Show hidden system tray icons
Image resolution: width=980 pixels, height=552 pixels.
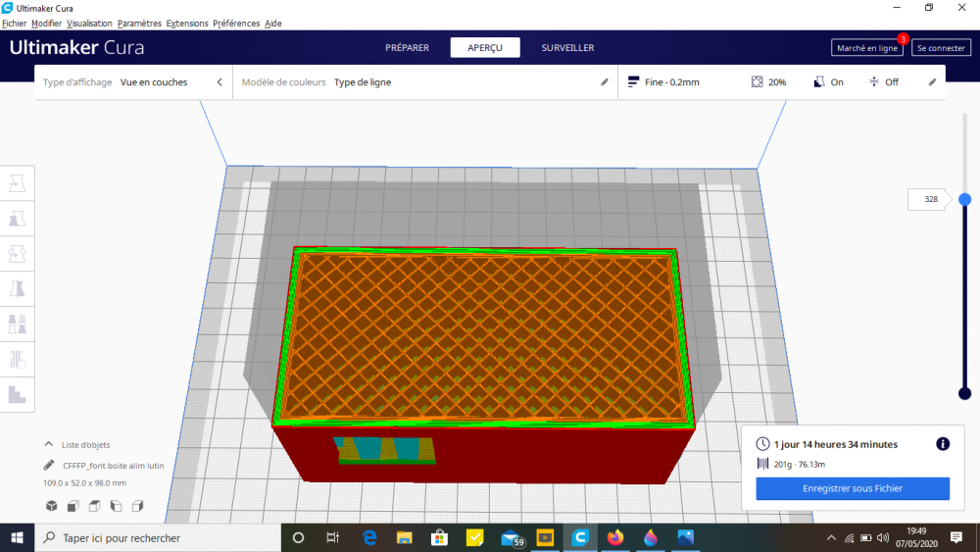pos(831,537)
